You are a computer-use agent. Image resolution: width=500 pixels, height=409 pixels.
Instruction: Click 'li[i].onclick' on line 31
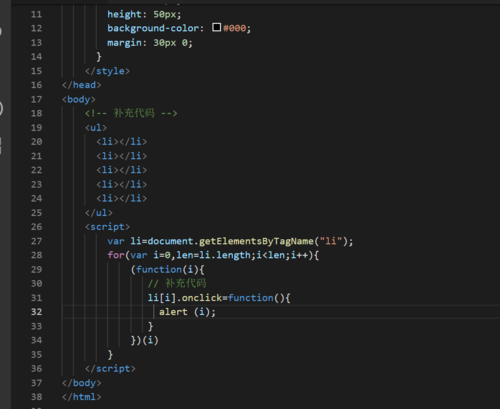(x=185, y=298)
